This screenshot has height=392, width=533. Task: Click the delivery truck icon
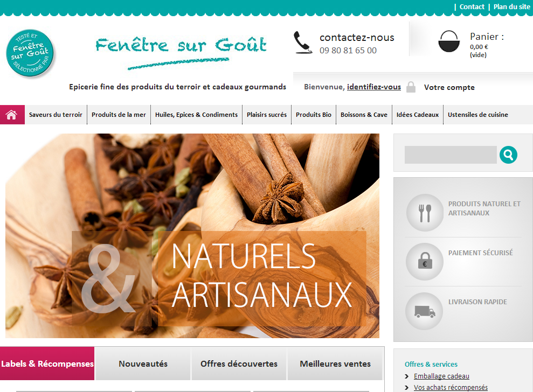pyautogui.click(x=425, y=311)
